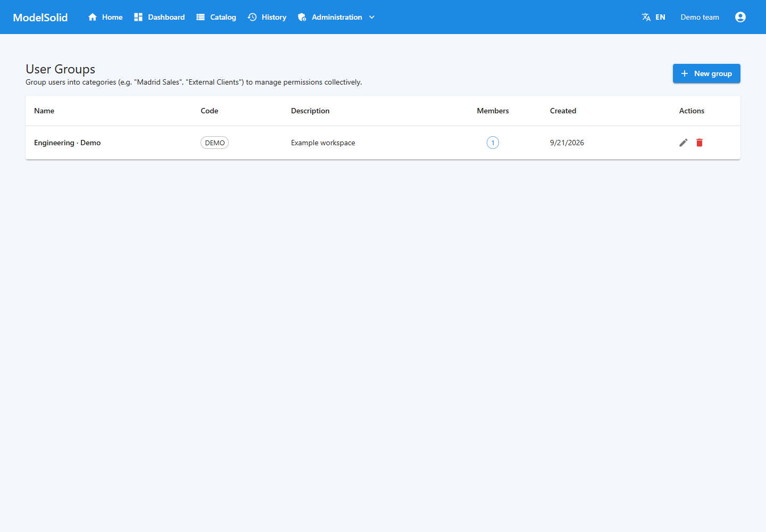Switch language via EN label

coord(660,17)
